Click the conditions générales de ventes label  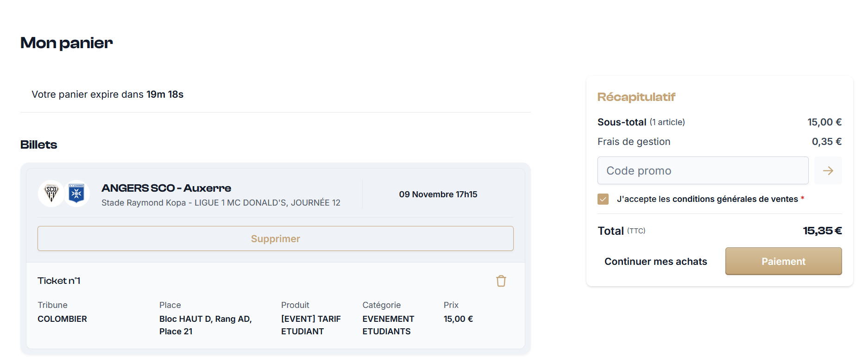(x=707, y=199)
